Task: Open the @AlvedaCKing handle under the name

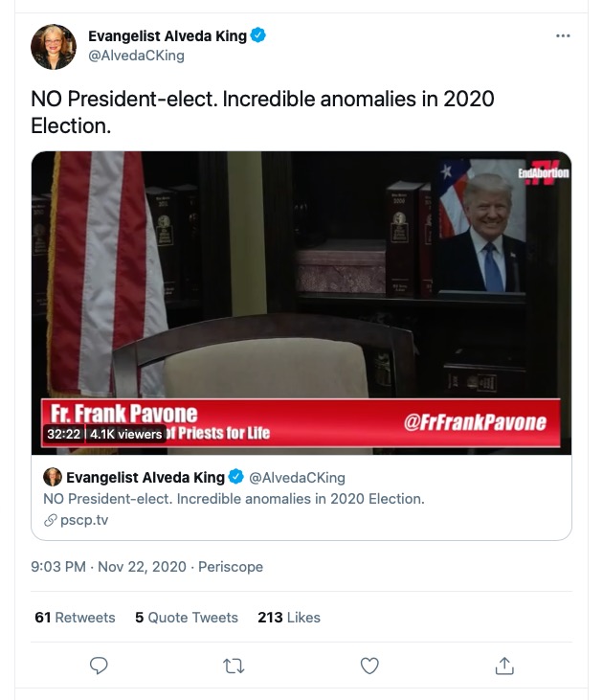Action: (136, 56)
